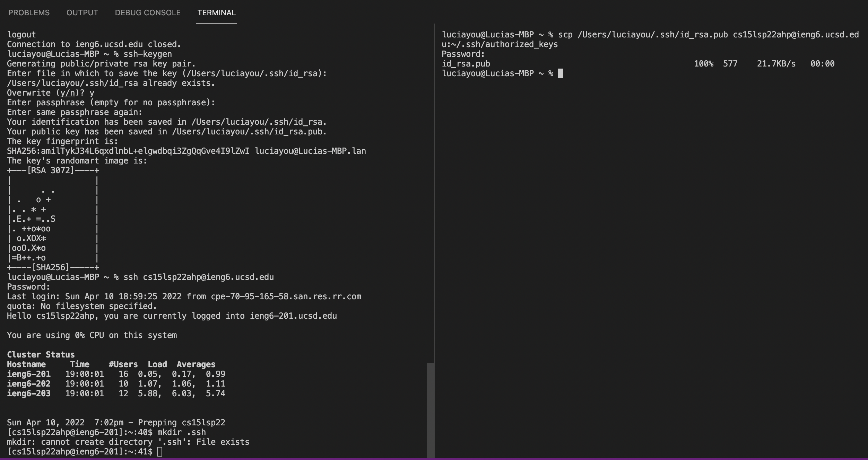Screen dimensions: 868x460
Task: Select the ieng6-203 load averages row
Action: coord(180,393)
